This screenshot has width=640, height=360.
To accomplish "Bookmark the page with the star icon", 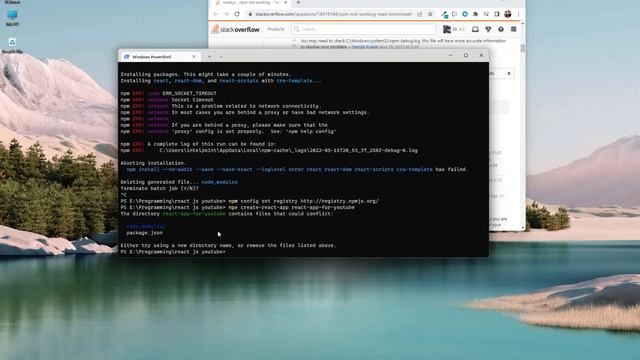I will point(430,14).
